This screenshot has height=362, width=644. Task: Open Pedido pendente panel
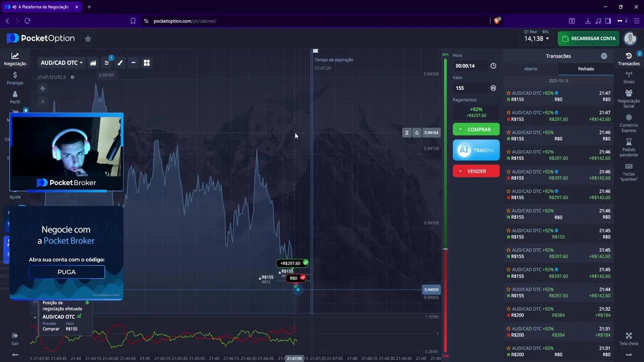tap(629, 148)
